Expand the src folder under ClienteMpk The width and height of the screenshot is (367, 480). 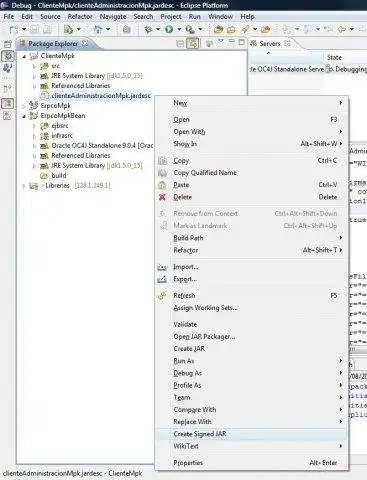click(34, 66)
